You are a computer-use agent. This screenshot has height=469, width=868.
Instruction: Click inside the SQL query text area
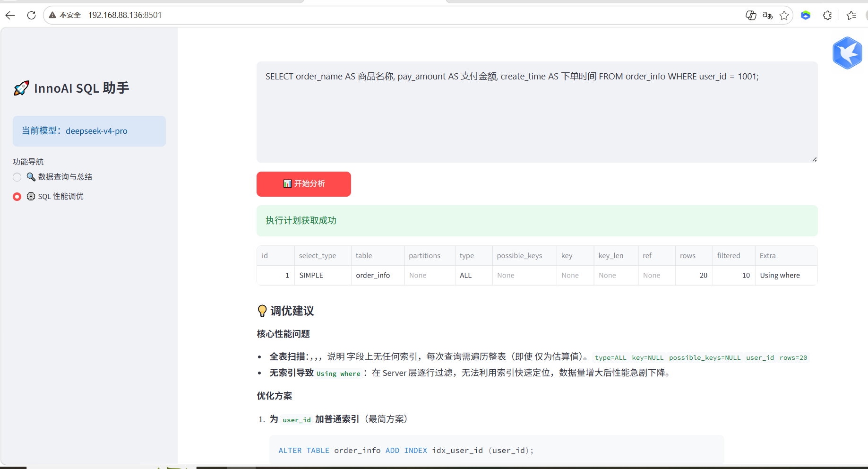537,112
